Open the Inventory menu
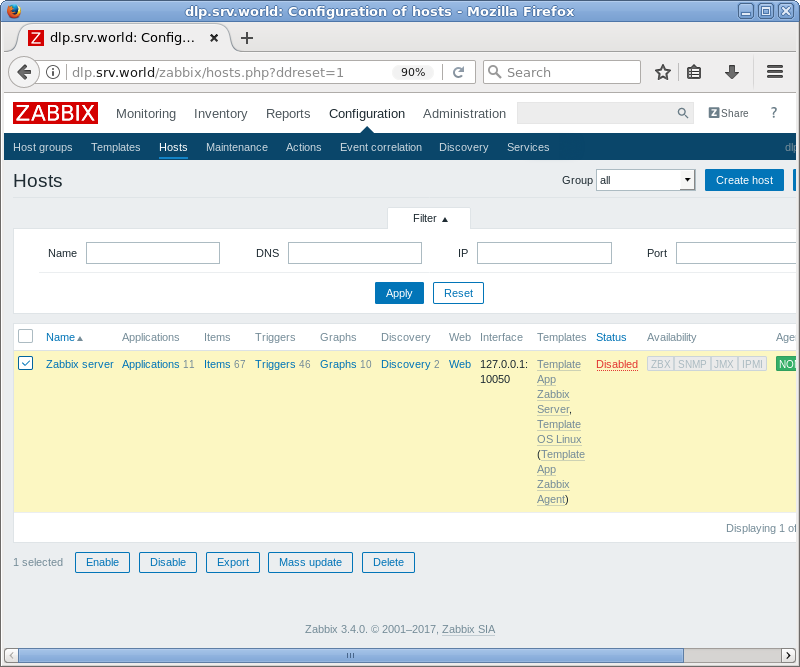 220,114
